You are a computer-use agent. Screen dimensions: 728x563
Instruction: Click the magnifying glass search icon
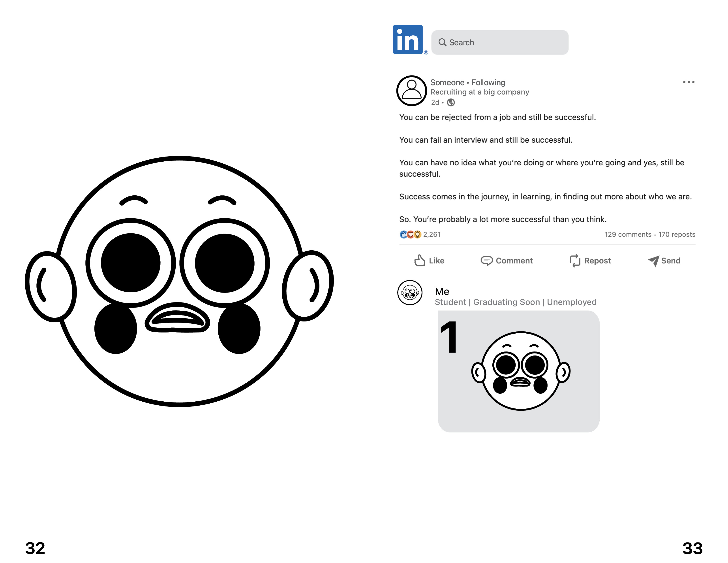point(442,42)
